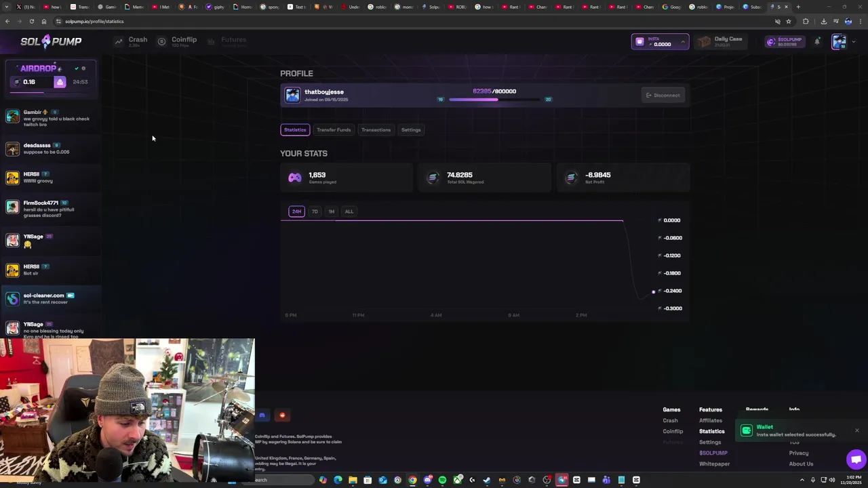
Task: Click the net profit stat icon
Action: [x=571, y=178]
